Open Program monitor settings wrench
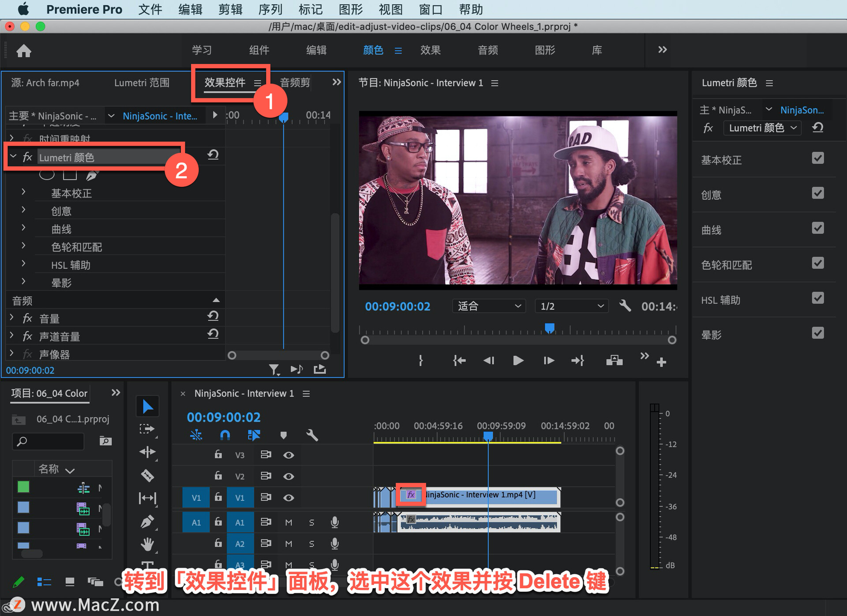This screenshot has height=616, width=847. pos(625,306)
